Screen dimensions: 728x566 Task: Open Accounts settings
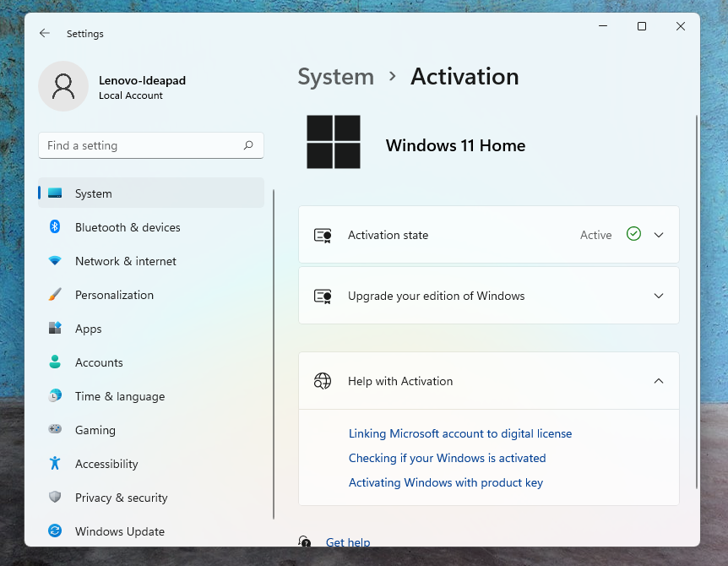pos(151,362)
